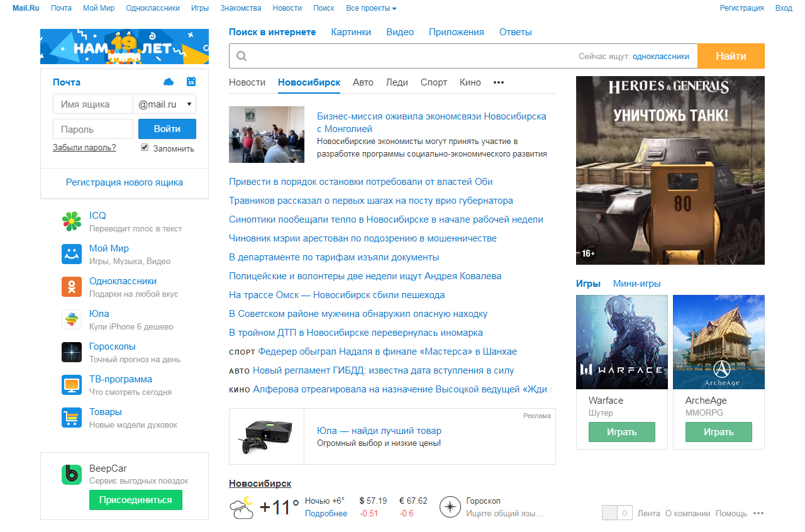Image resolution: width=805 pixels, height=532 pixels.
Task: Switch to the Авто news tab
Action: [x=363, y=82]
